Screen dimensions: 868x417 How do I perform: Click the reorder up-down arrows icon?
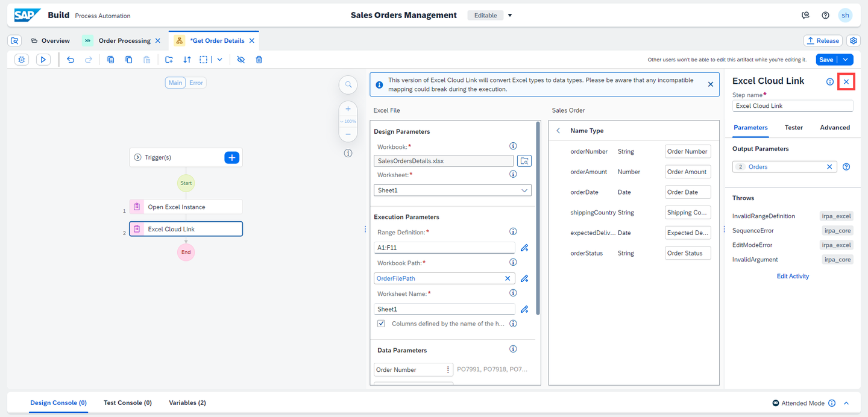pyautogui.click(x=187, y=60)
